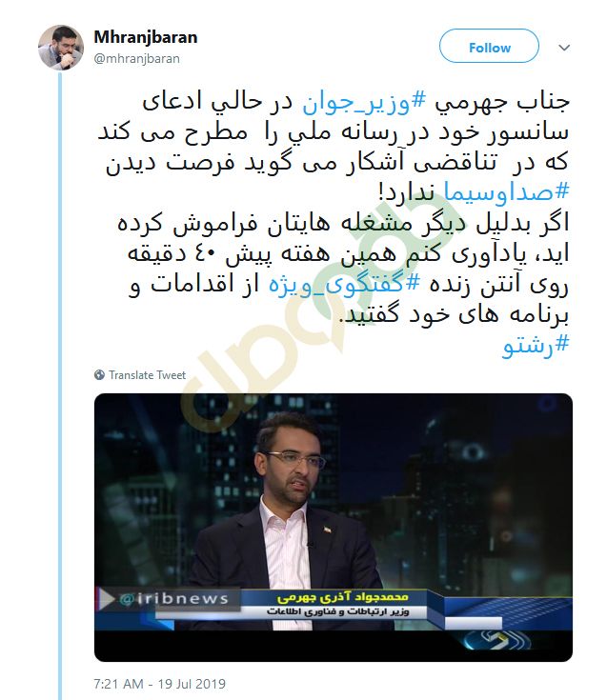The image size is (607, 700).
Task: Open the Mhranjbaran display name profile
Action: click(x=146, y=37)
